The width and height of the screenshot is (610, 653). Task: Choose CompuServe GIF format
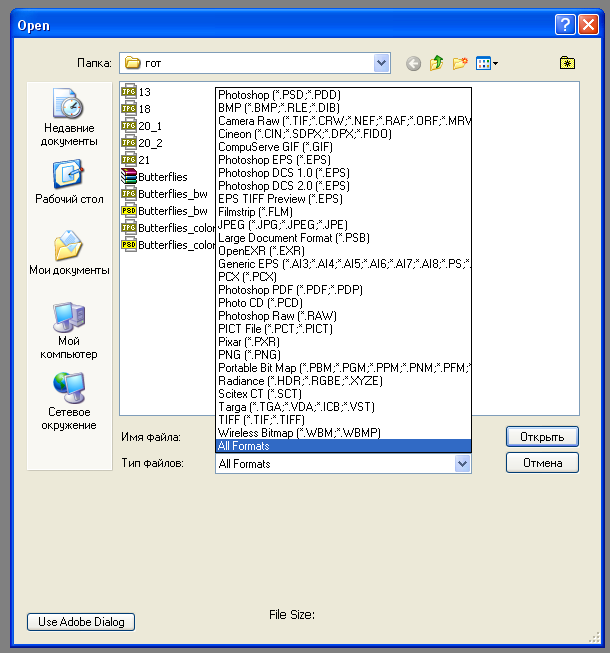344,147
